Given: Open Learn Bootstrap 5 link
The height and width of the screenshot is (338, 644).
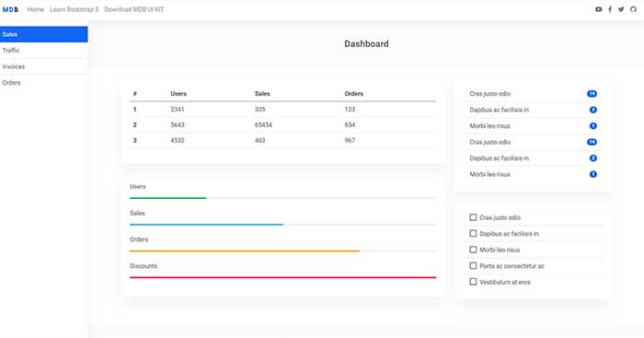Looking at the screenshot, I should (x=75, y=9).
